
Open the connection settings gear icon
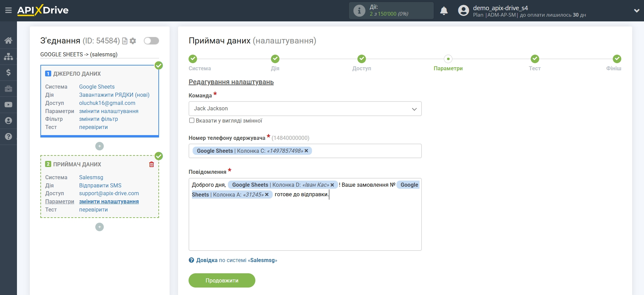click(133, 41)
